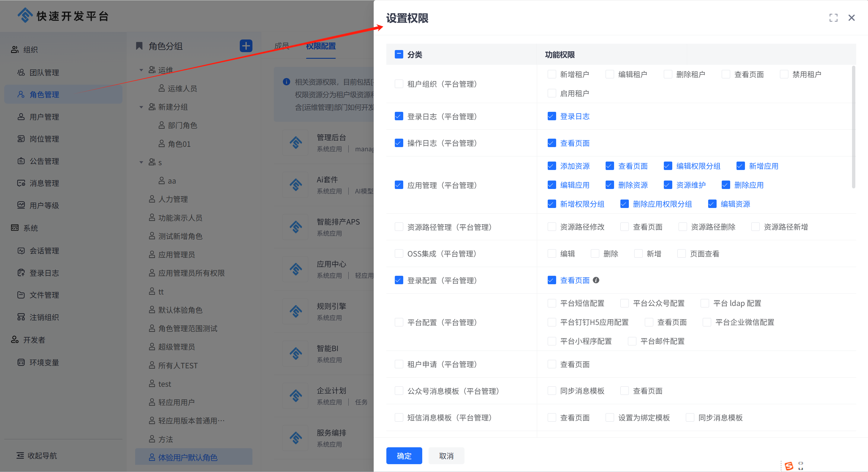868x472 pixels.
Task: Enable the 新增租户 permission checkbox
Action: coord(552,74)
